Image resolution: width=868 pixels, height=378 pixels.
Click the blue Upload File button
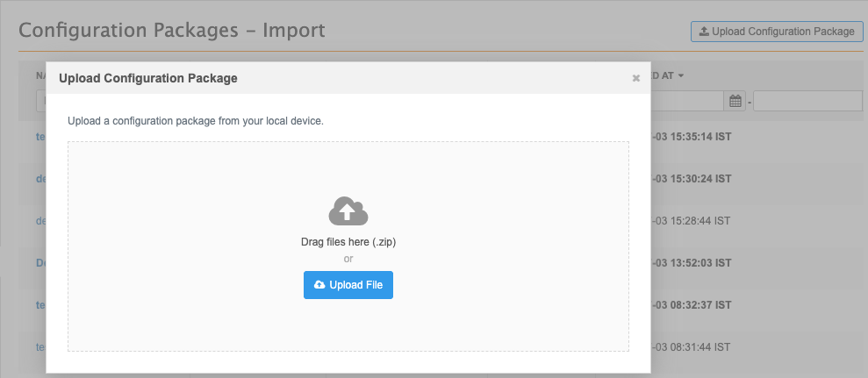click(348, 285)
